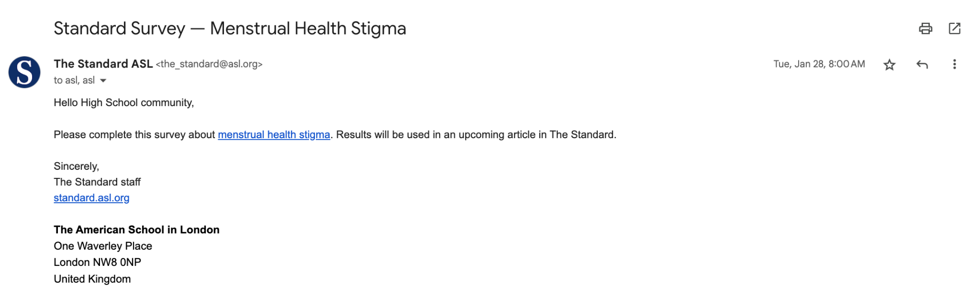Click The Standard sender avatar
980x307 pixels.
tap(24, 72)
